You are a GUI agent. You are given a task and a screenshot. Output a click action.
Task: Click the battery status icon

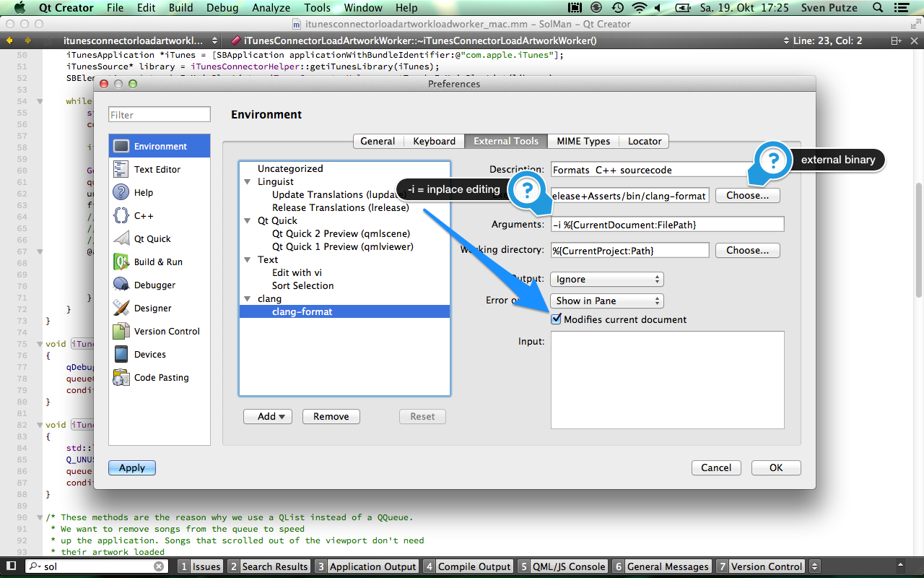[683, 8]
